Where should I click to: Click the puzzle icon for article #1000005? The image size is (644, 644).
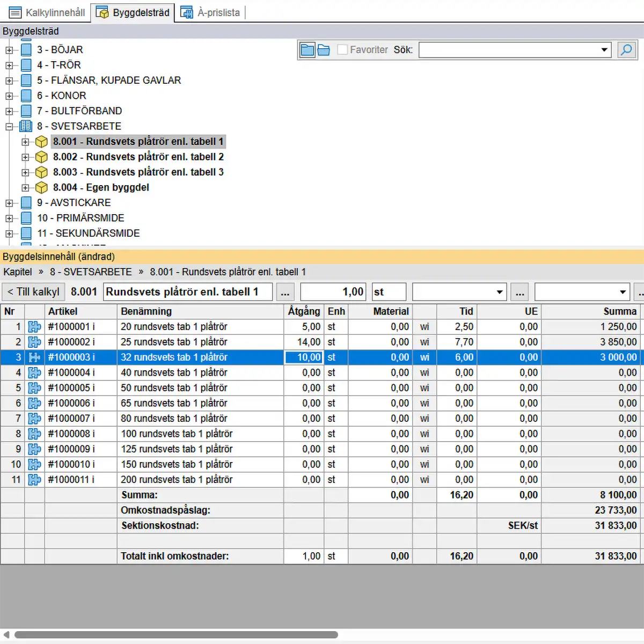35,388
